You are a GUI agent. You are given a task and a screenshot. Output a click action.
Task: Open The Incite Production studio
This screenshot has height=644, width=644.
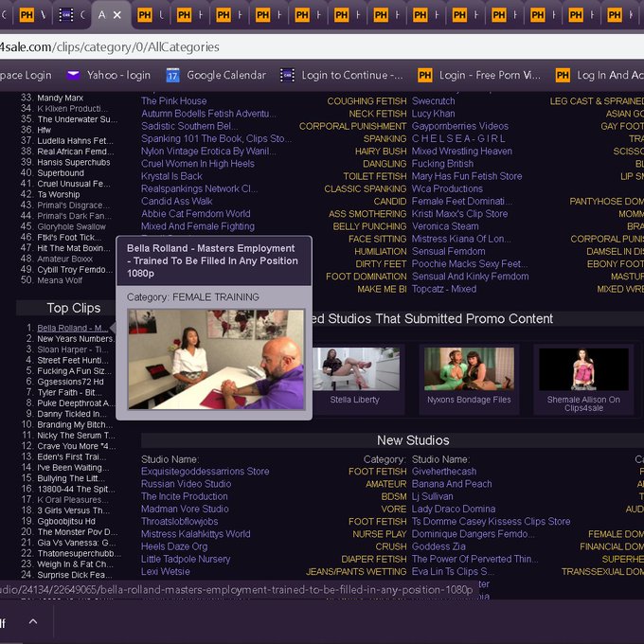[x=184, y=496]
